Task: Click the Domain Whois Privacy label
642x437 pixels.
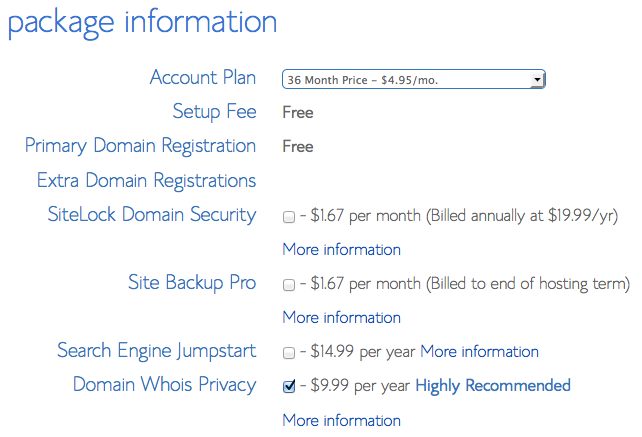Action: [x=164, y=385]
